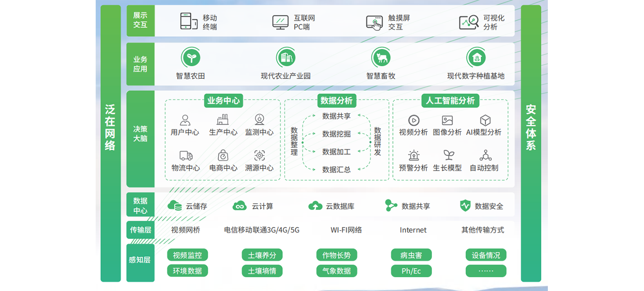Viewport: 644px width, 291px height.
Task: Select the Ph/Ec sensing button
Action: [411, 271]
